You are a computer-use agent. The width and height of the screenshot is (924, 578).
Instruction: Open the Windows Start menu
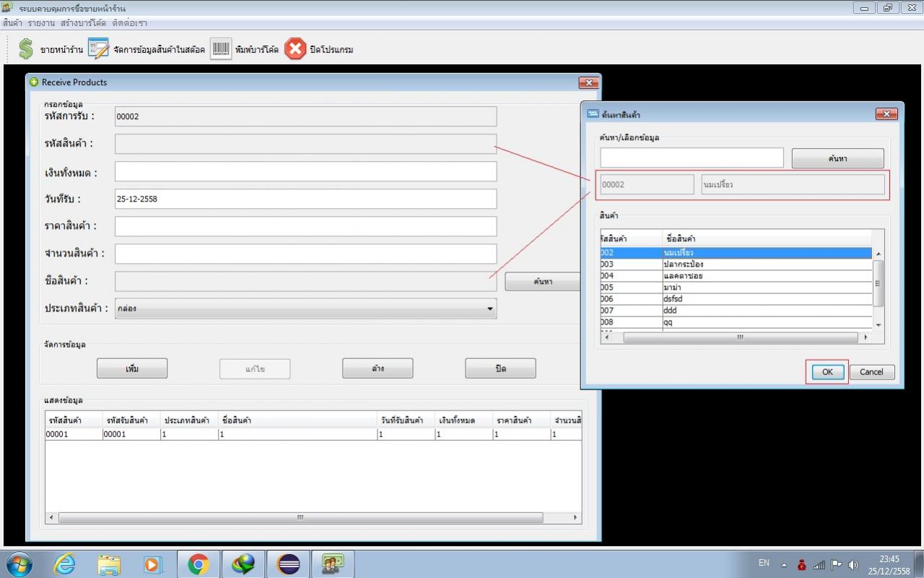point(19,564)
